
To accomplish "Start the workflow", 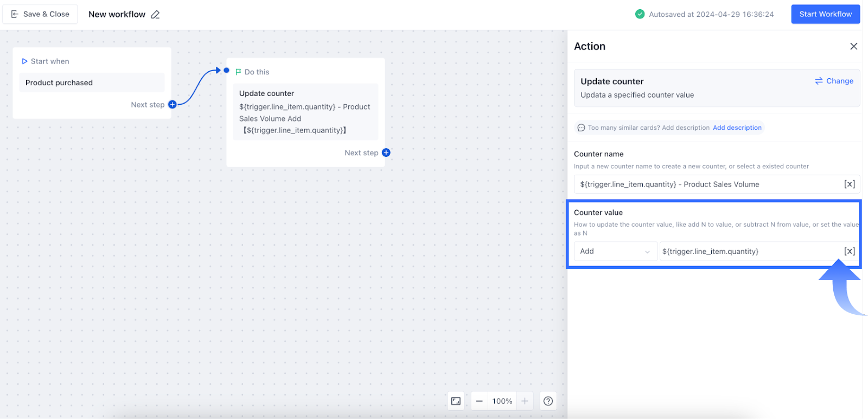I will (825, 14).
